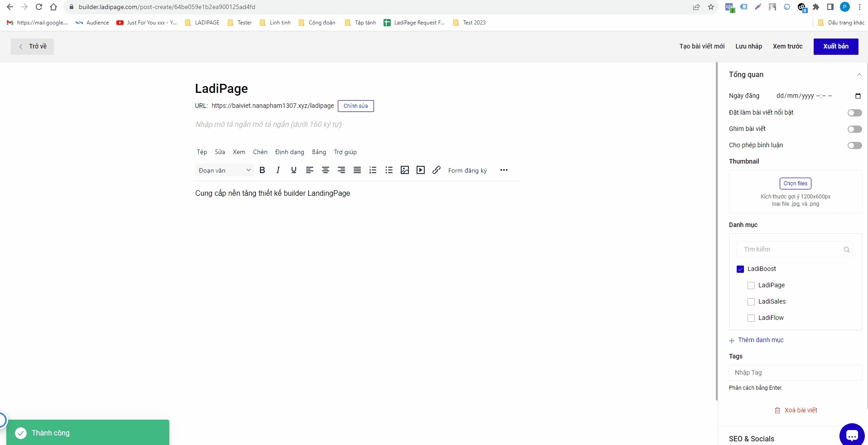
Task: Insert a numbered list
Action: pyautogui.click(x=373, y=170)
